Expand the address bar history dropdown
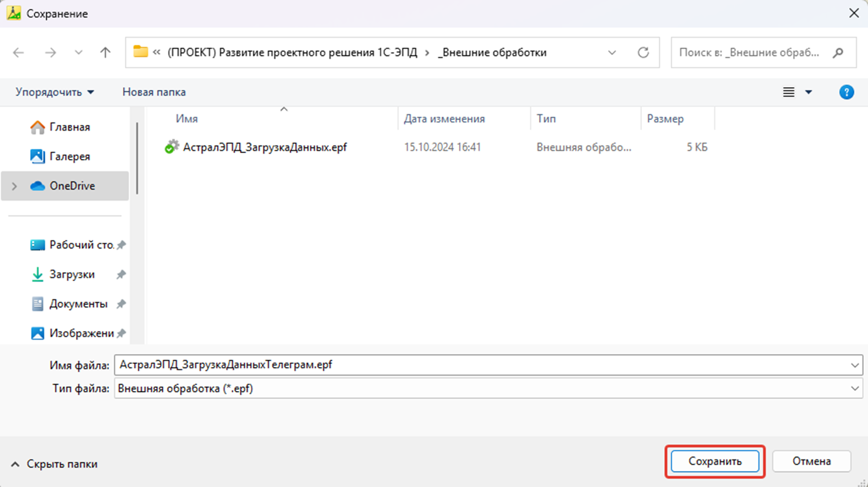Viewport: 868px width, 487px height. point(612,52)
